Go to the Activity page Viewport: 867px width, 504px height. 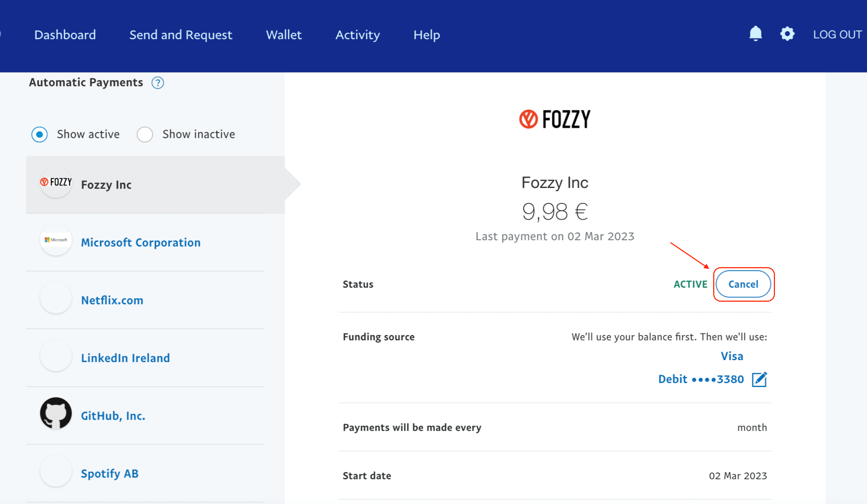(x=357, y=35)
